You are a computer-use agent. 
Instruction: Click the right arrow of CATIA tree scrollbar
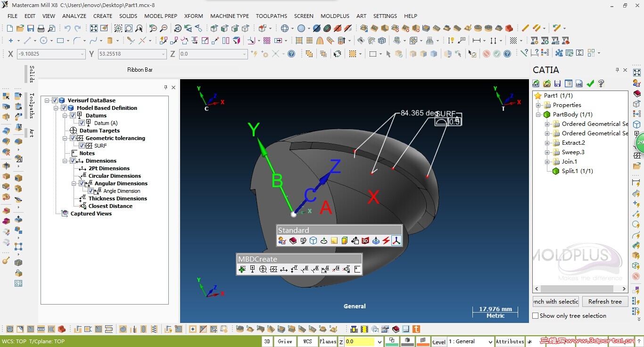pos(624,289)
